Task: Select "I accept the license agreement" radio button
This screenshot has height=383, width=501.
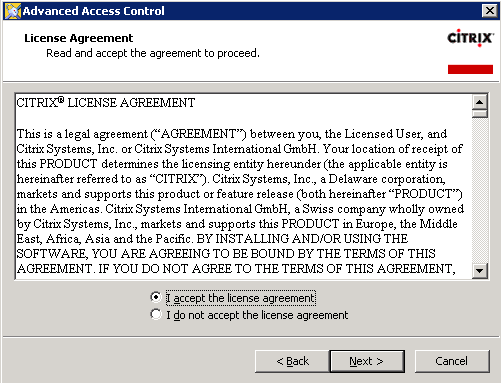Action: tap(156, 297)
